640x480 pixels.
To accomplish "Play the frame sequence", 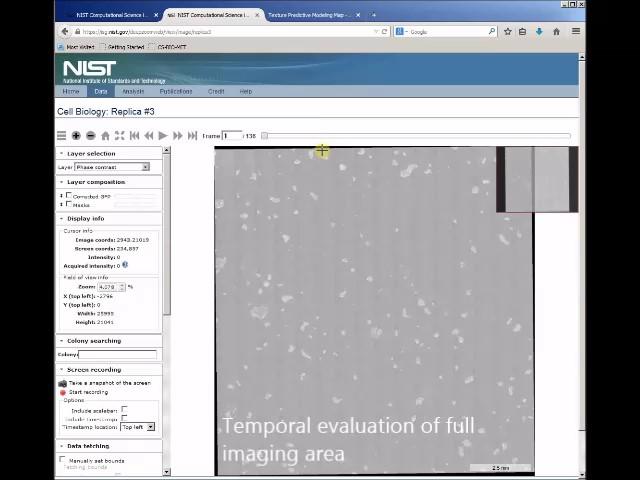I will [x=163, y=136].
